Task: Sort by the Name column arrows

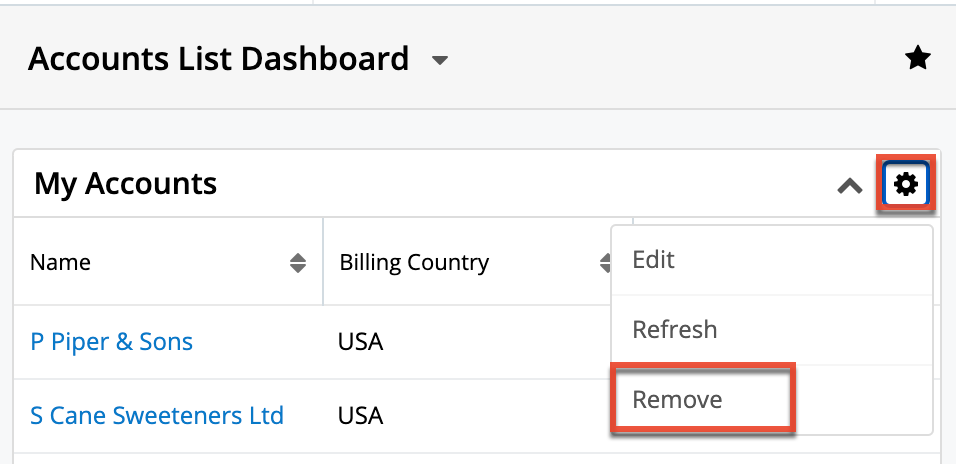Action: [298, 263]
